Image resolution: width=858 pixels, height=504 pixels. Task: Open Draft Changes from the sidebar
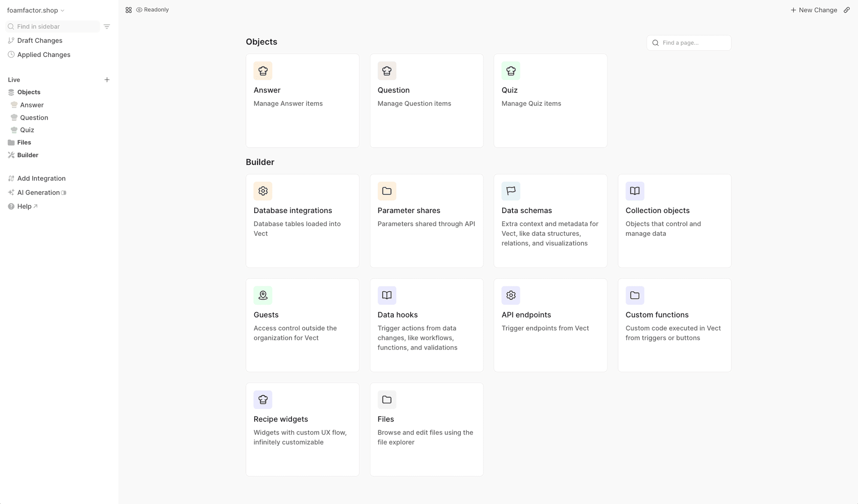pos(40,40)
